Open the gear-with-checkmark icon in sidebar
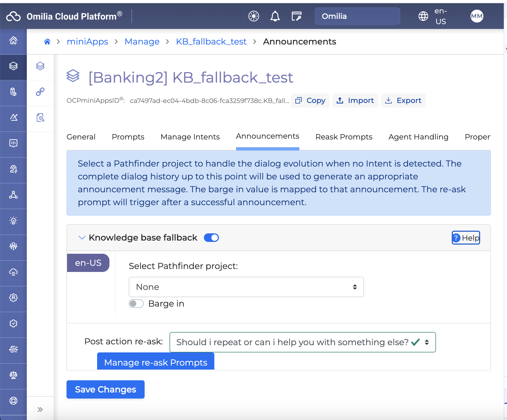The width and height of the screenshot is (507, 420). point(13,323)
